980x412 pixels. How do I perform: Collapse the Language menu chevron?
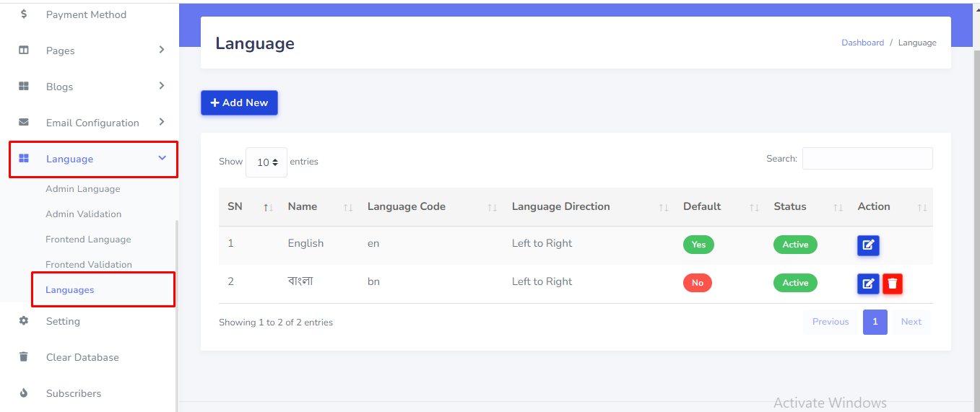click(162, 158)
